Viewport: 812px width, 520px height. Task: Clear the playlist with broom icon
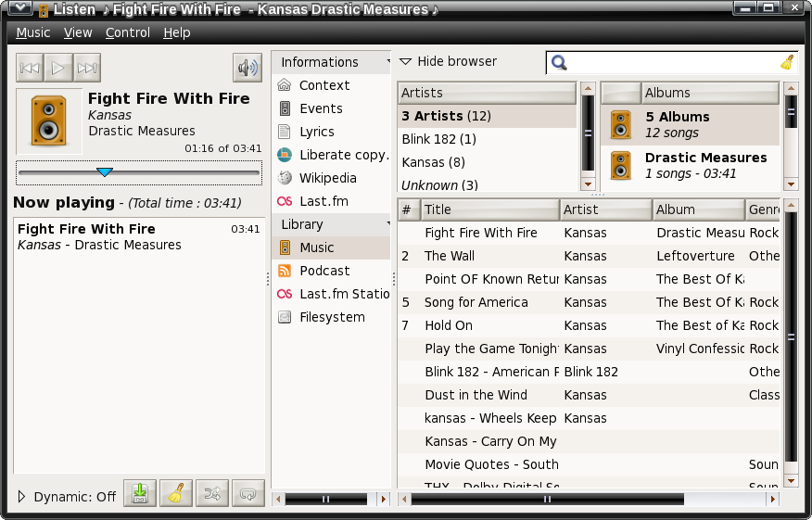click(x=176, y=494)
